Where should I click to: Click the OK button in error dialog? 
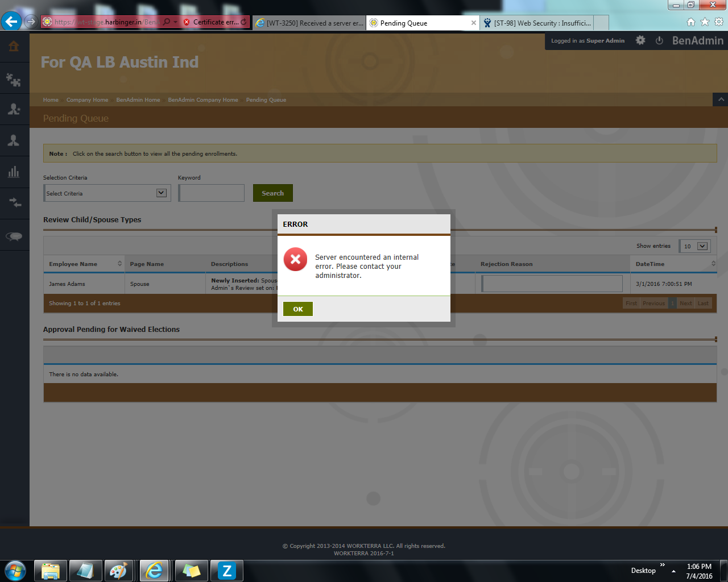(x=298, y=309)
